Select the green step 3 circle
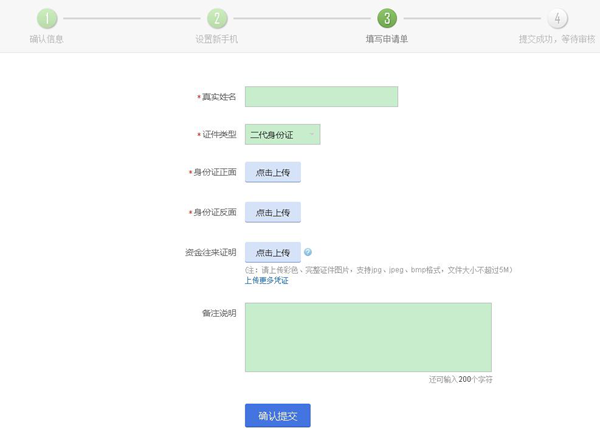 point(388,19)
